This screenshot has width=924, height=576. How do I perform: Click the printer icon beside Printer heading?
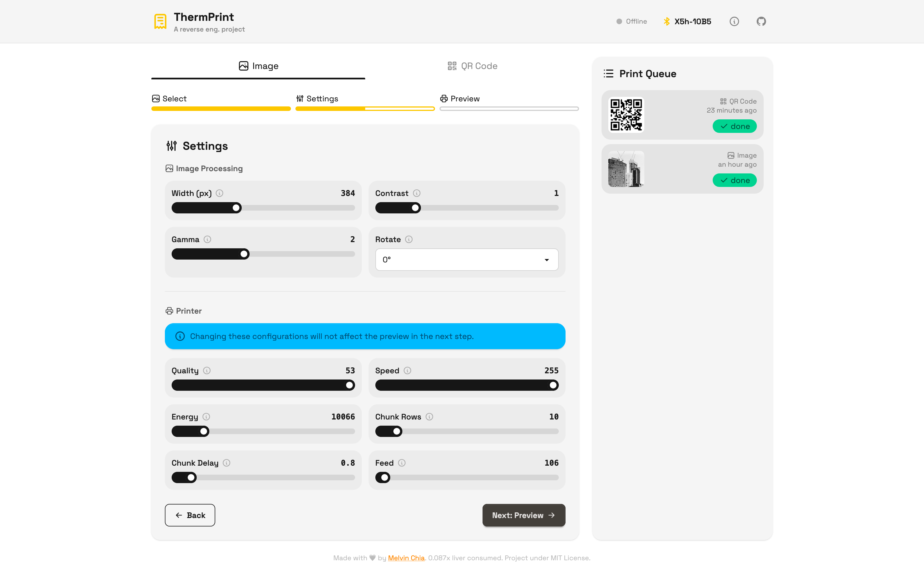[x=169, y=311]
